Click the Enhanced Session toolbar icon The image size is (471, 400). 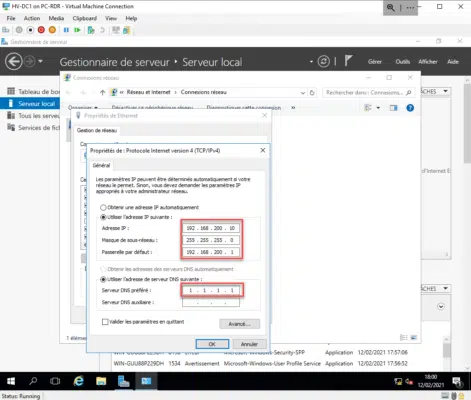click(x=116, y=30)
